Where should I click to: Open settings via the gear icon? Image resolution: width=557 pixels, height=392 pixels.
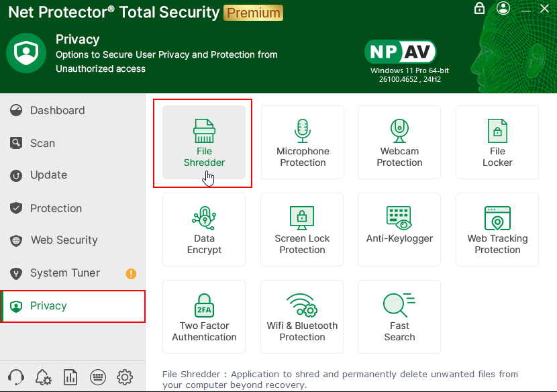[x=125, y=377]
